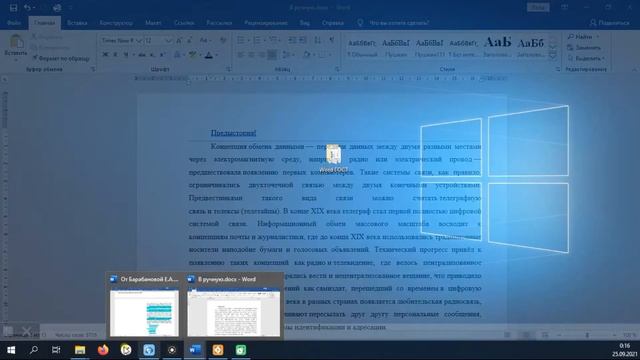Image resolution: width=640 pixels, height=360 pixels.
Task: Click Заменить (Replace)
Action: point(584,48)
